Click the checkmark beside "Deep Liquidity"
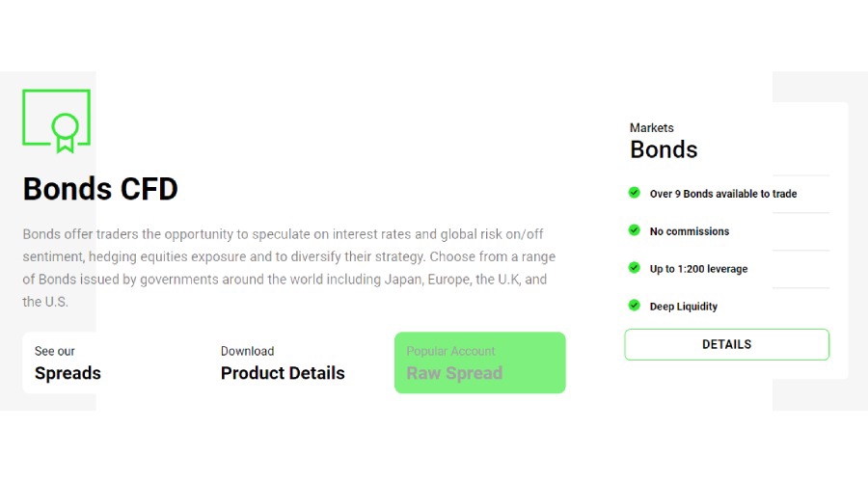The image size is (868, 482). [x=635, y=306]
